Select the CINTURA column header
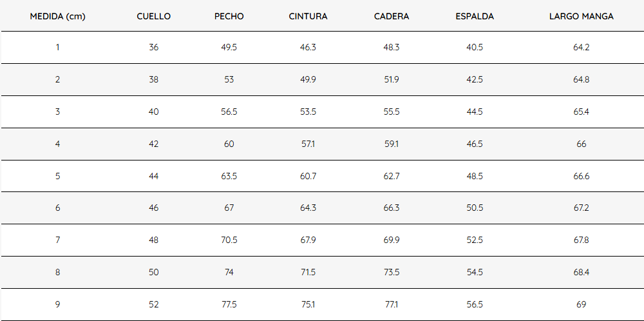 coord(308,17)
